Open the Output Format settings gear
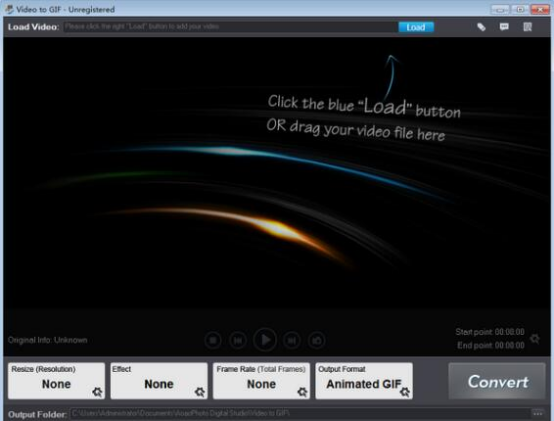Image resolution: width=554 pixels, height=421 pixels. [405, 392]
